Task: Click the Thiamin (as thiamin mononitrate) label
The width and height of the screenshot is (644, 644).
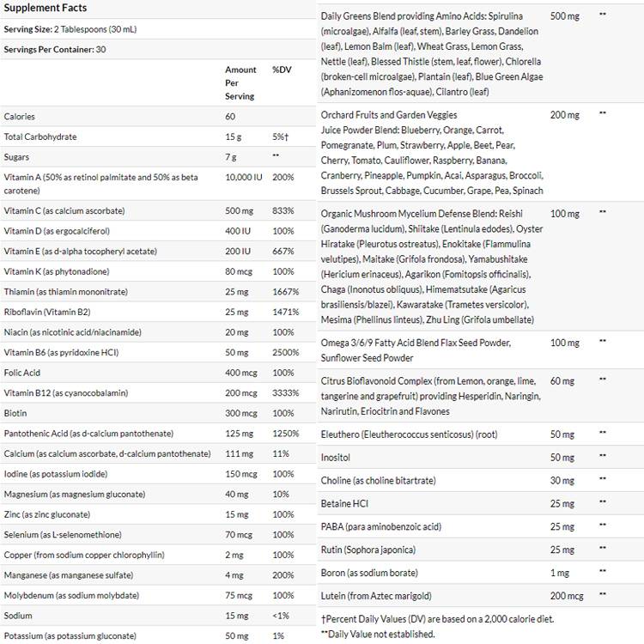Action: (x=65, y=292)
